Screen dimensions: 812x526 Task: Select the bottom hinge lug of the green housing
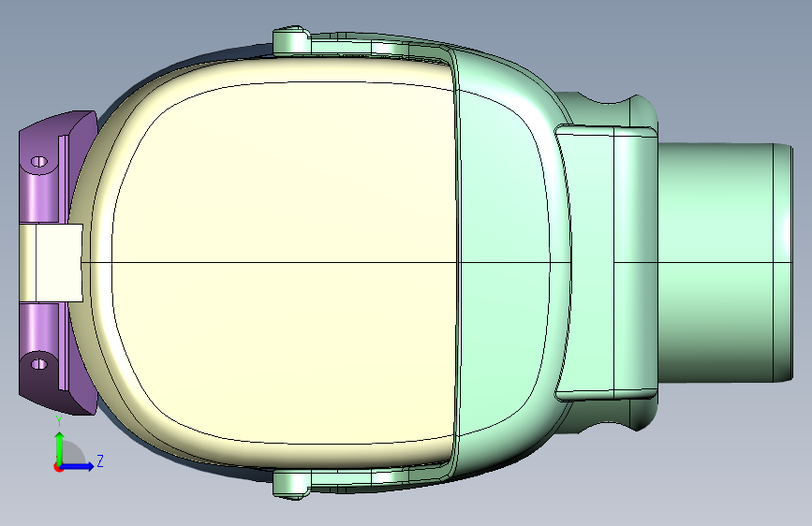click(291, 485)
